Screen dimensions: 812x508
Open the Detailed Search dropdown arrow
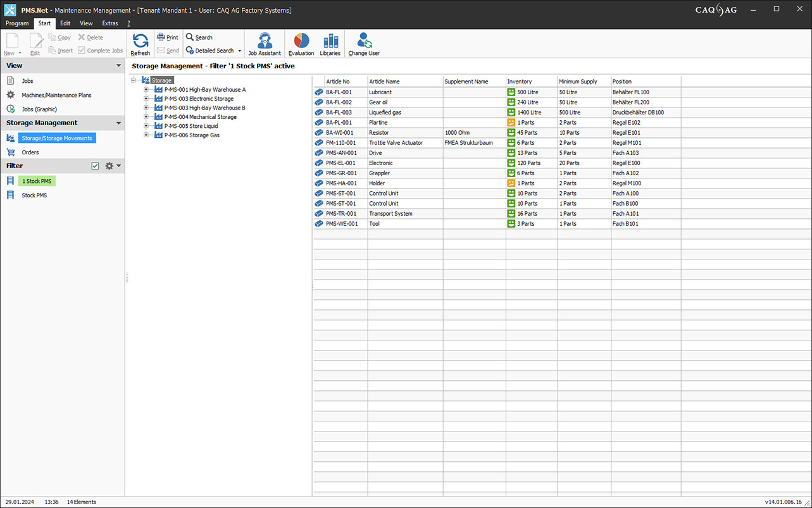239,51
